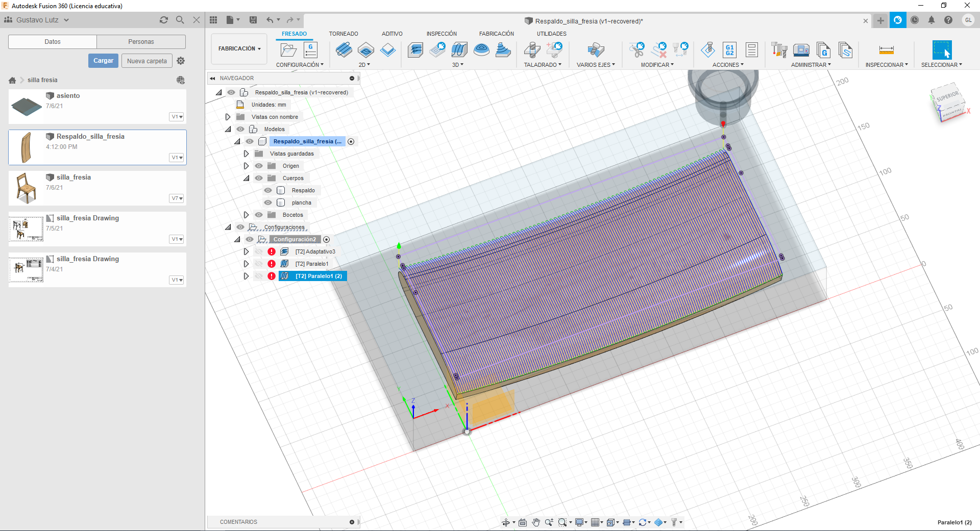Click the Cargar button

[x=103, y=61]
